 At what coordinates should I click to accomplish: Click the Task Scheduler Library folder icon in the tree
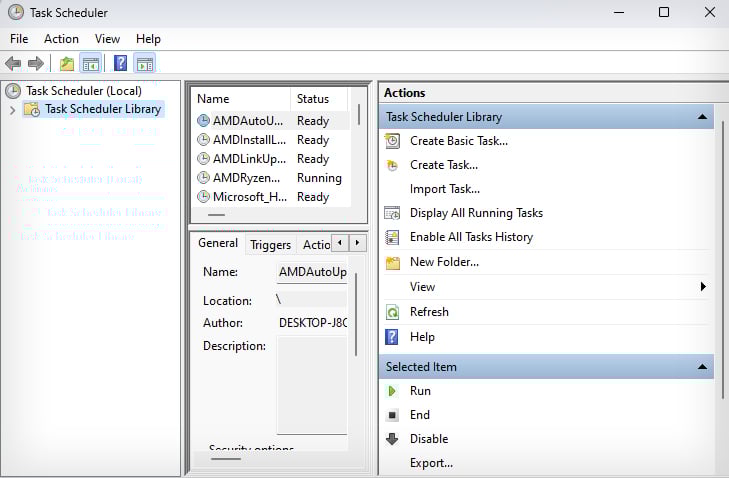(32, 109)
